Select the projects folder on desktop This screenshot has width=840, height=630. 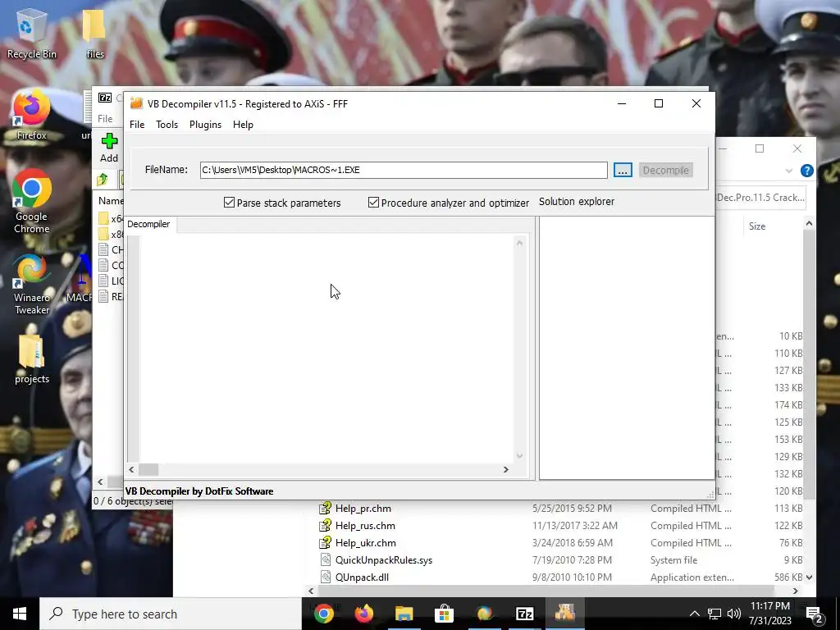coord(32,359)
